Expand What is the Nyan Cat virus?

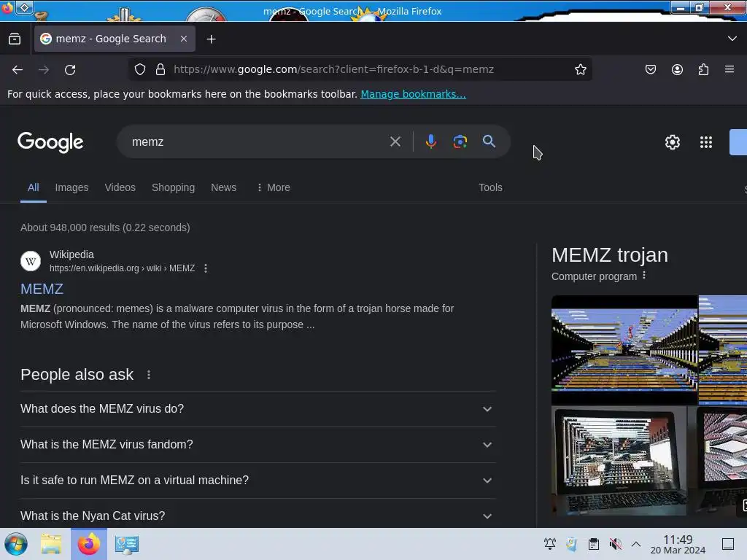point(258,516)
